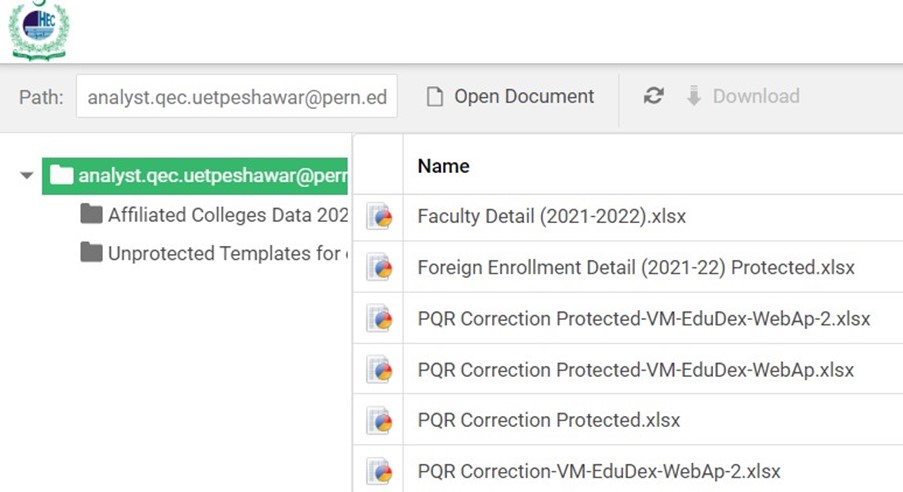Image resolution: width=903 pixels, height=492 pixels.
Task: Select the analyst.qec.uetpeshawar root folder
Action: click(200, 176)
